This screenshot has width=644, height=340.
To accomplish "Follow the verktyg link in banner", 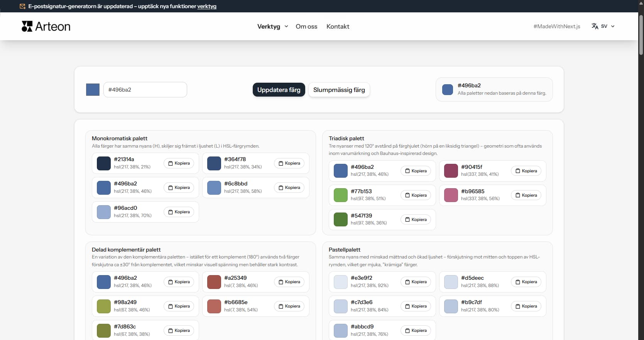I will click(x=206, y=7).
